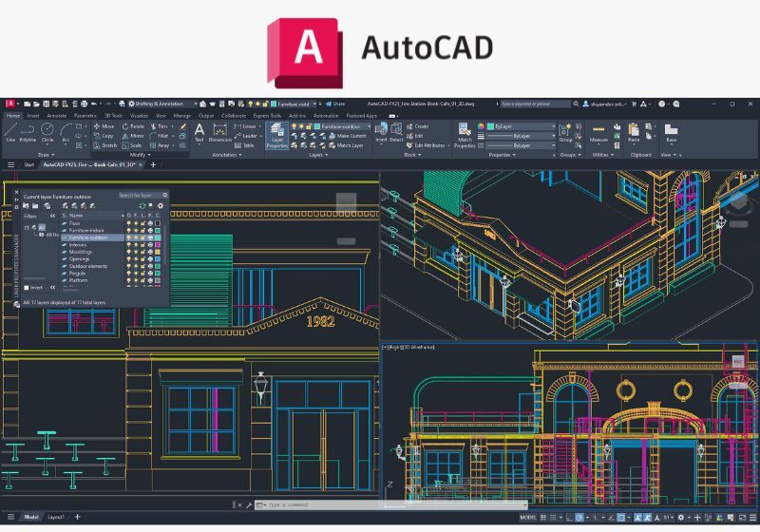The height and width of the screenshot is (532, 760).
Task: Click the Share button
Action: click(x=335, y=104)
